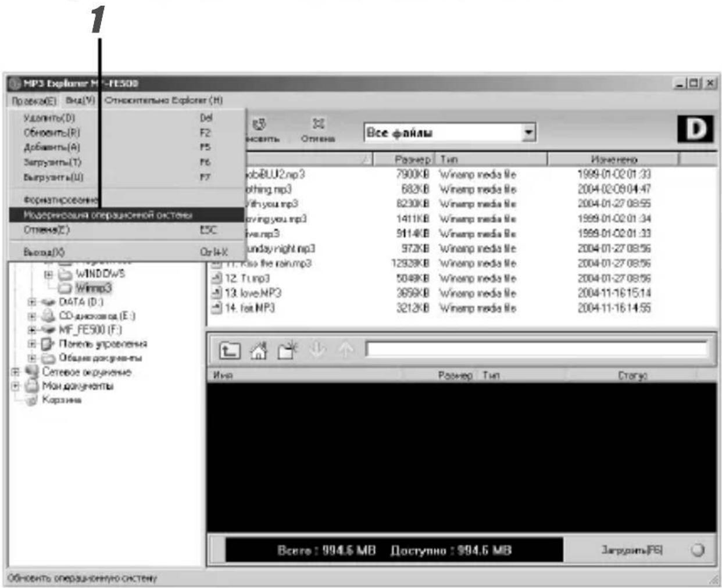722x588 pixels.
Task: Expand the WINDOWS folder node
Action: click(49, 274)
